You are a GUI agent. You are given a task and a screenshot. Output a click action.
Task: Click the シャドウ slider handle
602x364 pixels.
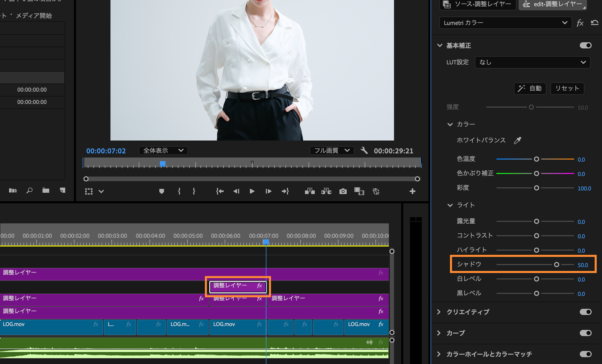tap(556, 265)
